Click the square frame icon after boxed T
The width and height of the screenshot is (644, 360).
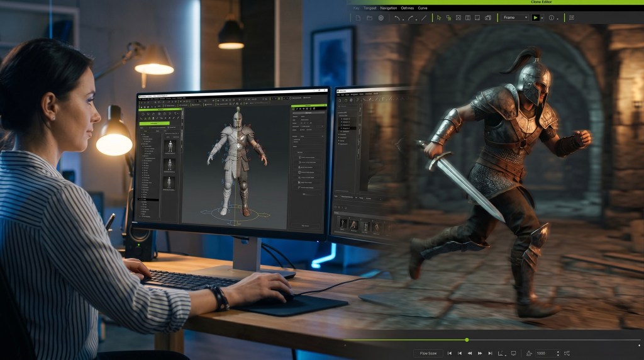coord(477,18)
